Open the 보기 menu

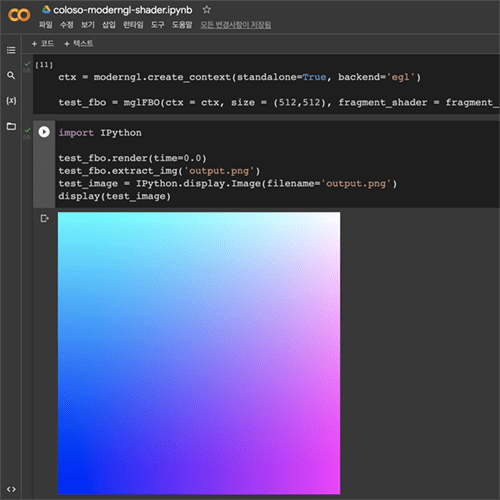pos(88,25)
